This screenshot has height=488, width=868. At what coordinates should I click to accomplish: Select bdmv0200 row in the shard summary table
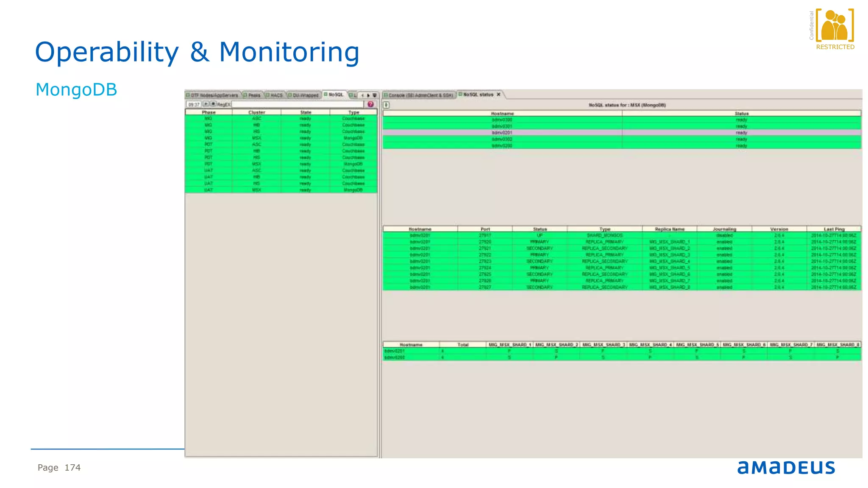point(622,358)
